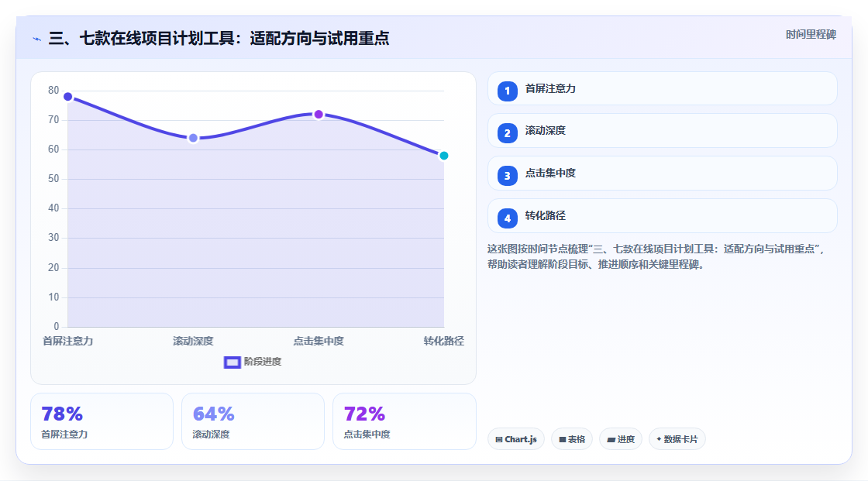Viewport: 868px width, 481px height.
Task: Click the y-axis value 80
Action: (53, 90)
